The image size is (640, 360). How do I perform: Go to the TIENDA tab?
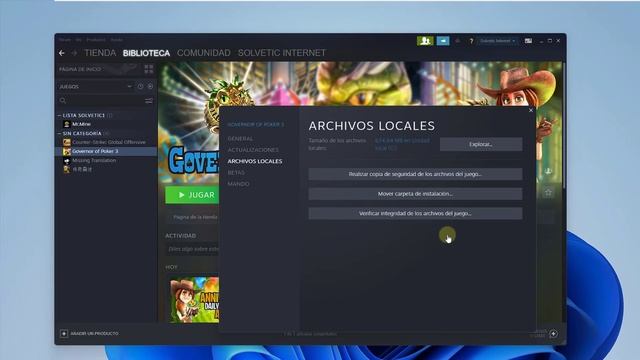click(100, 53)
